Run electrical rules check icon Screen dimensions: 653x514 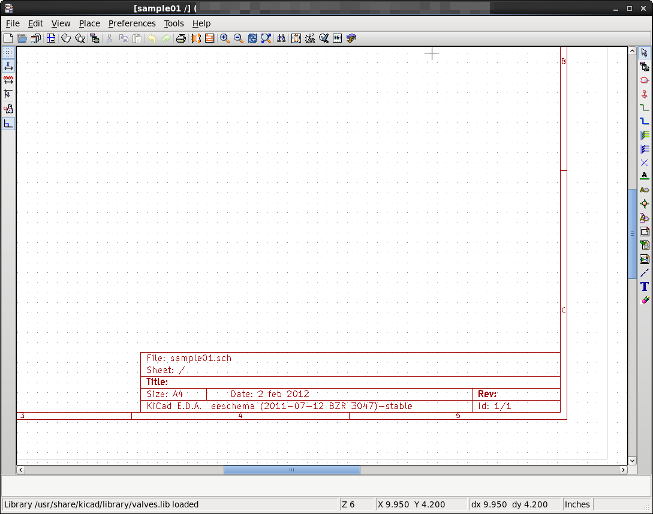(x=324, y=38)
